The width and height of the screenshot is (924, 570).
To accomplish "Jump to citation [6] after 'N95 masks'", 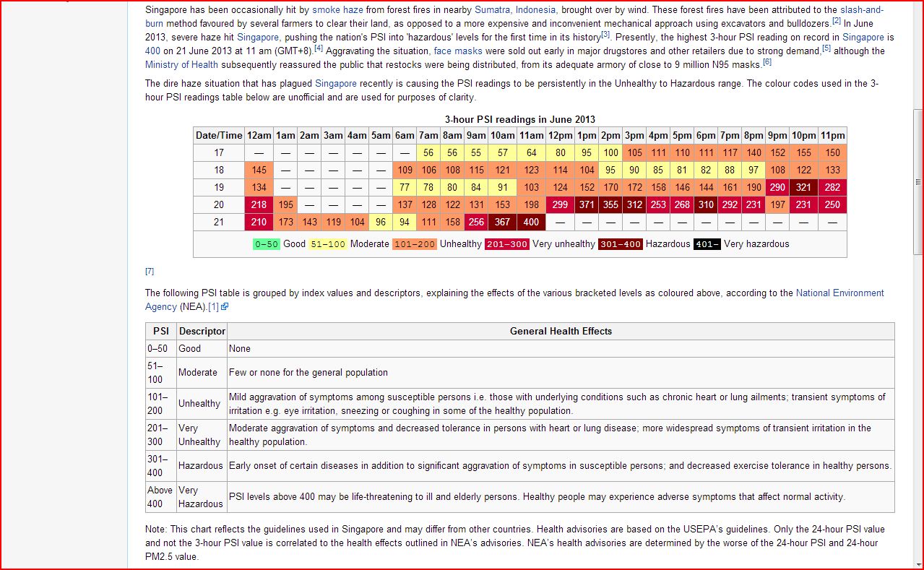I will [767, 62].
